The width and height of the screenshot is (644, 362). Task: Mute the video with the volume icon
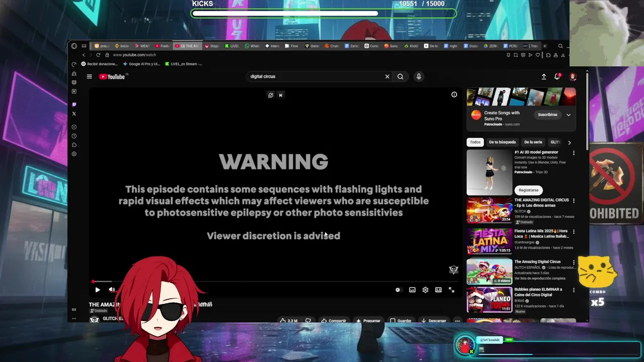pyautogui.click(x=112, y=290)
